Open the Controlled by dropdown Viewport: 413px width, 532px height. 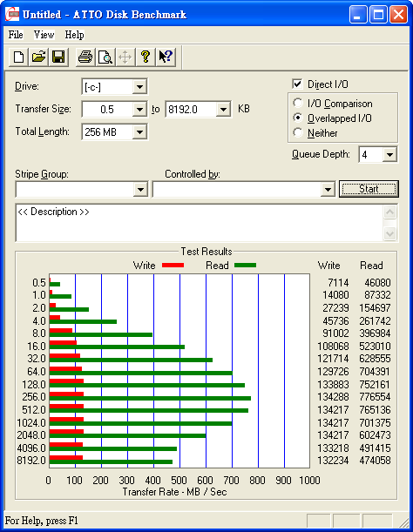click(x=328, y=189)
